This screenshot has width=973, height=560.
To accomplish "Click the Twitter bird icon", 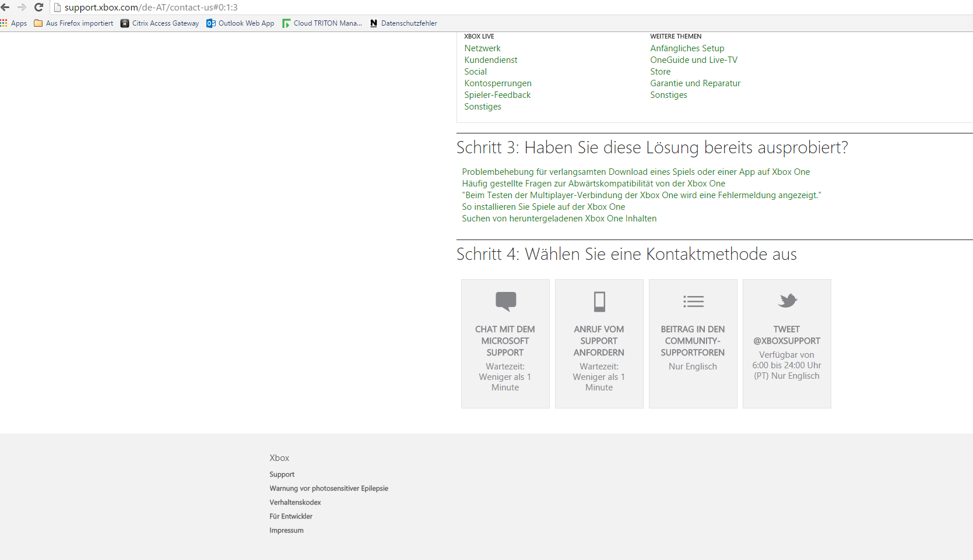I will tap(787, 301).
